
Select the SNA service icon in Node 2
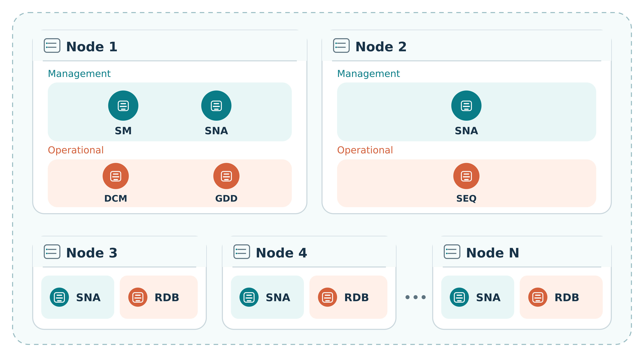click(466, 105)
